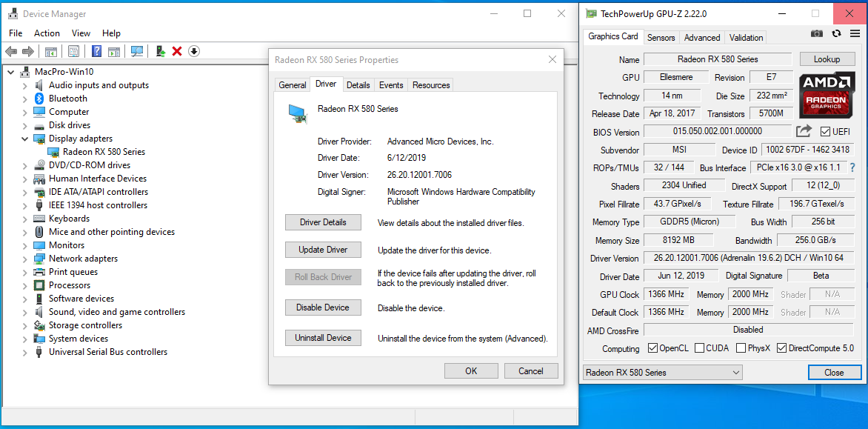
Task: Click the Back arrow in Device Manager toolbar
Action: (x=11, y=51)
